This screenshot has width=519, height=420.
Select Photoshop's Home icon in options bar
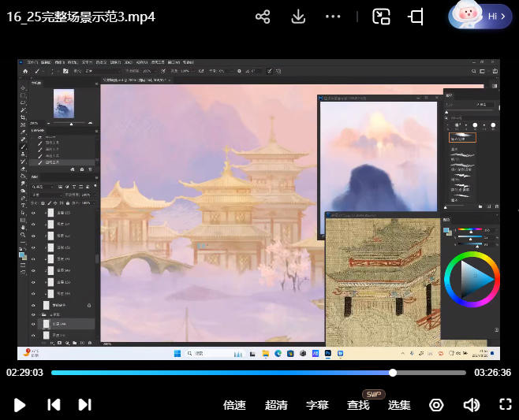click(25, 71)
